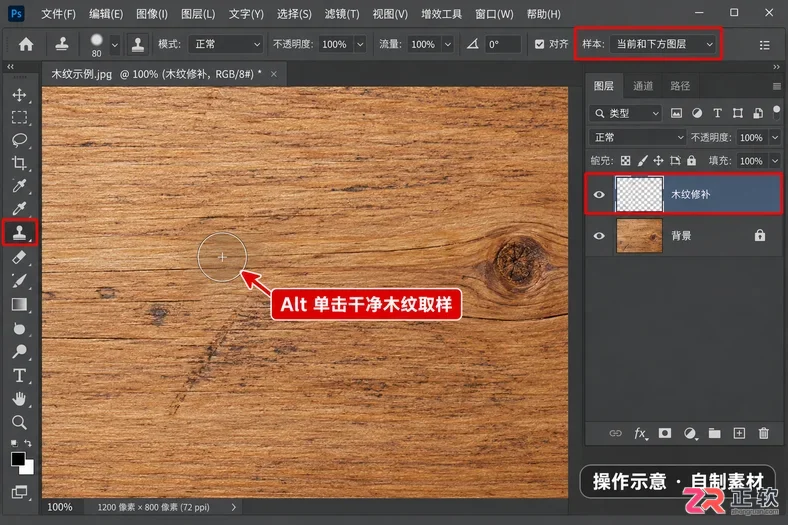Close the 木纹示例.jpg document tab

(274, 74)
